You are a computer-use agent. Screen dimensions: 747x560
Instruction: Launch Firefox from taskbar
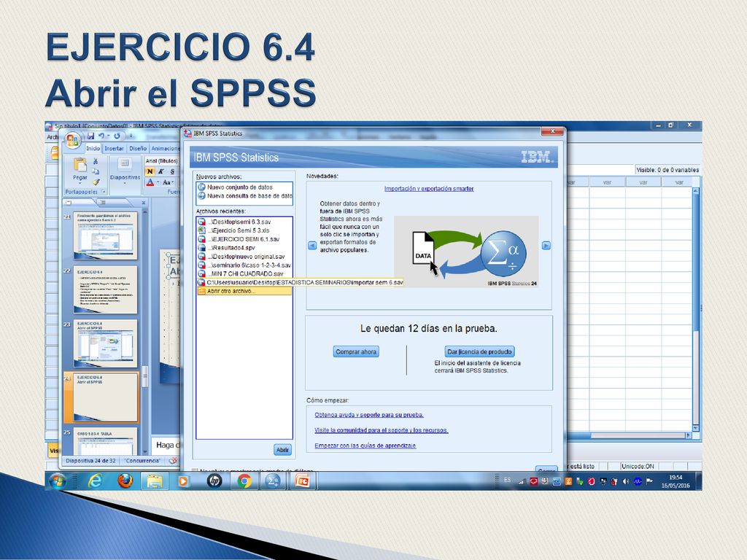(x=125, y=481)
